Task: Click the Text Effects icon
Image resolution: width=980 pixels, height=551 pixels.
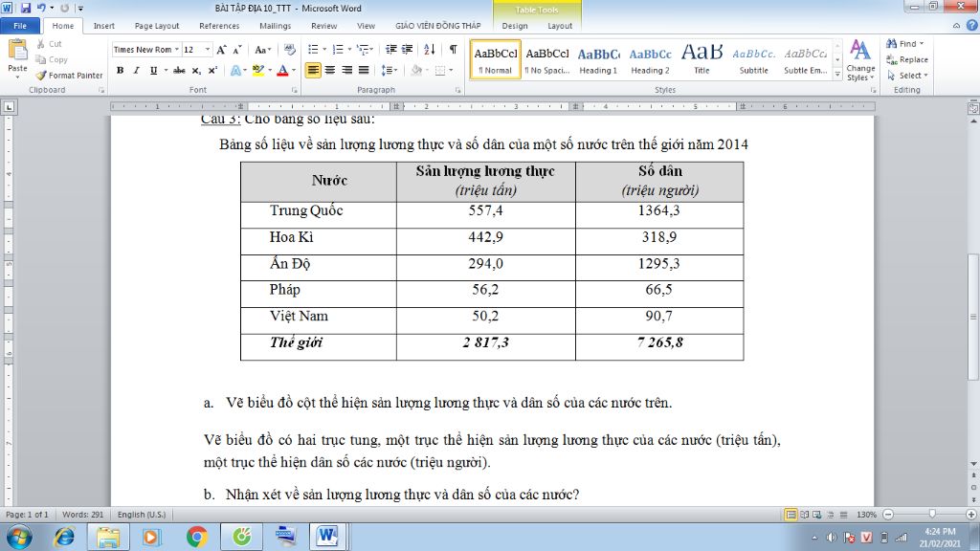Action: pyautogui.click(x=235, y=71)
